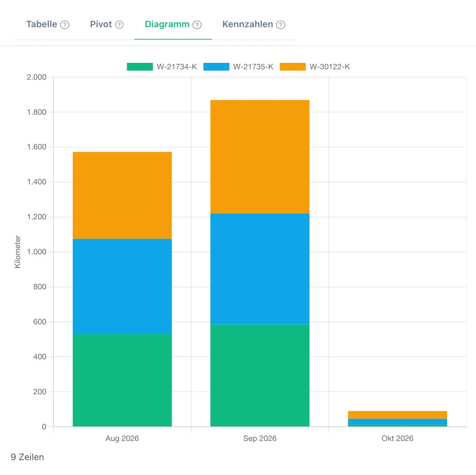
Task: Select the blue Sep 2026 bar segment
Action: [260, 269]
